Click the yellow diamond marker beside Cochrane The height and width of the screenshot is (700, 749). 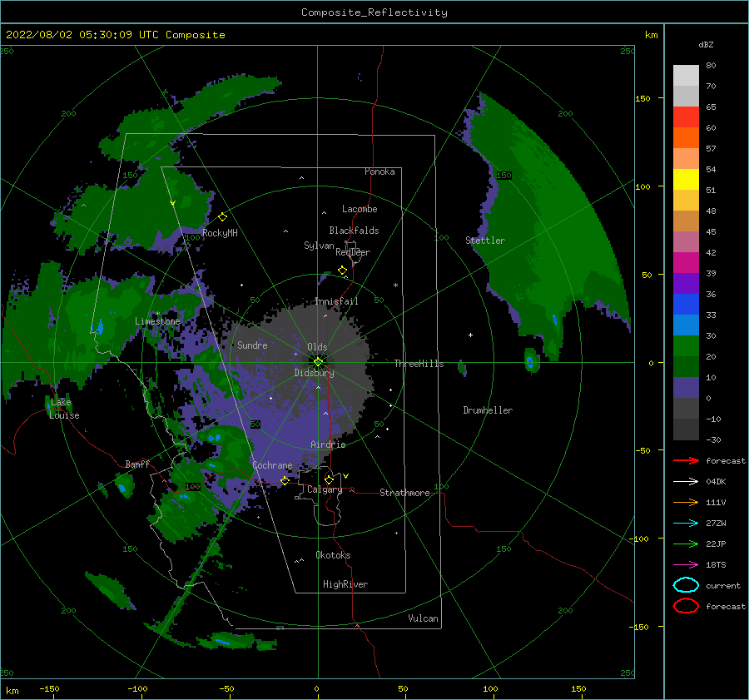coord(285,480)
